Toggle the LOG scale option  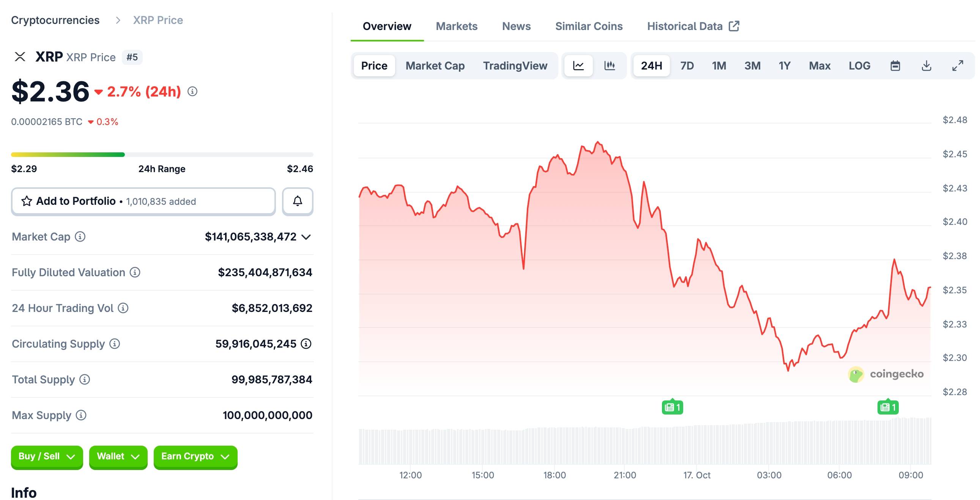(x=859, y=66)
